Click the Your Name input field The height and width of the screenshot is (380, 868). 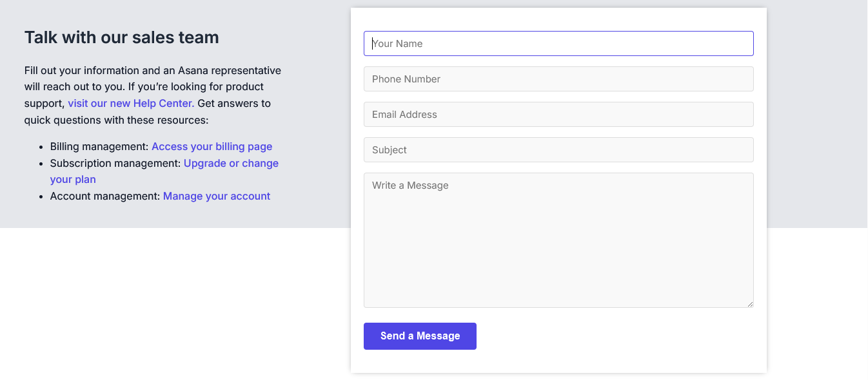click(558, 44)
